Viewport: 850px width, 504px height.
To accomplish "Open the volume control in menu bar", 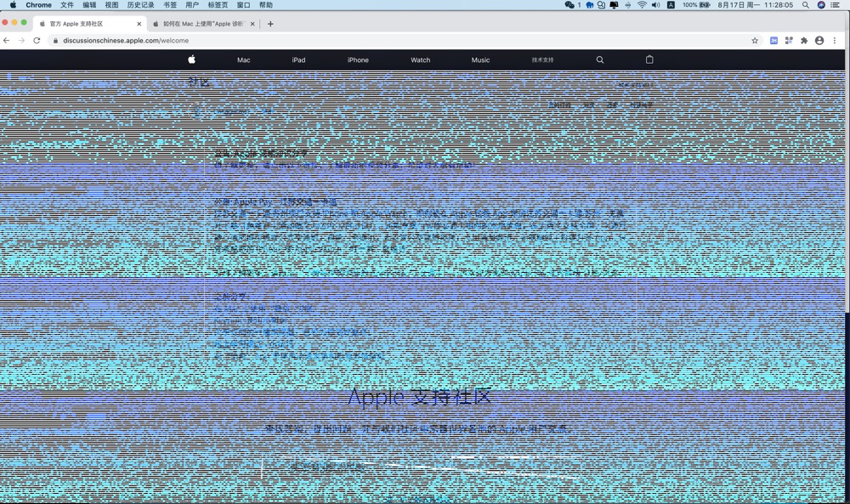I will [x=655, y=5].
